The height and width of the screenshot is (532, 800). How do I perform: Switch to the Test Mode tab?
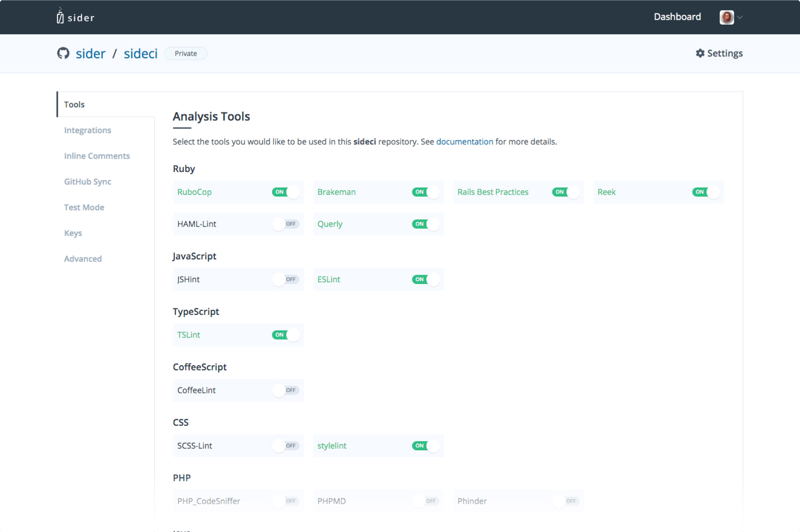[x=84, y=207]
